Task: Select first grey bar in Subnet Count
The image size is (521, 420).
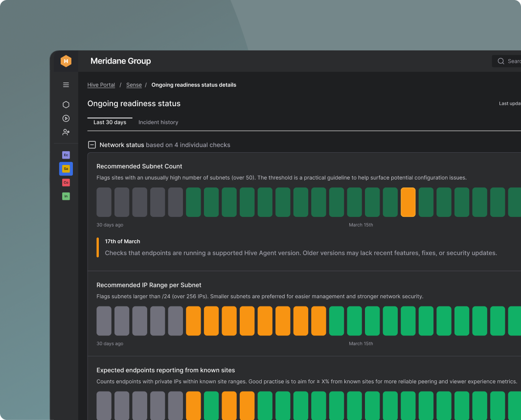Action: click(x=104, y=202)
